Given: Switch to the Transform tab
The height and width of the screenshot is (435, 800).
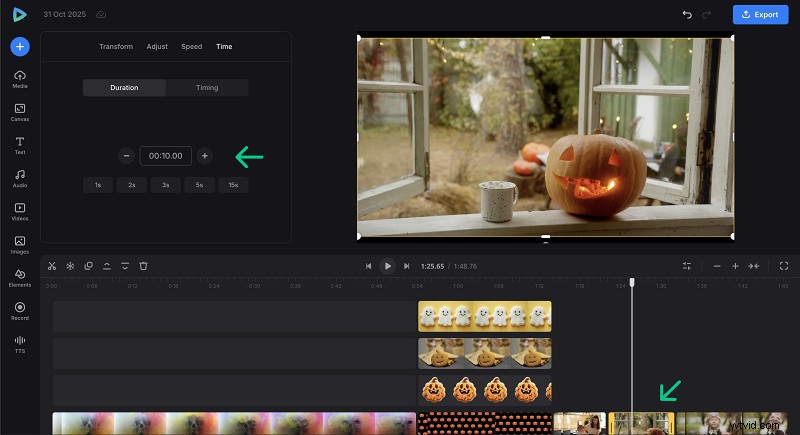Looking at the screenshot, I should (116, 46).
